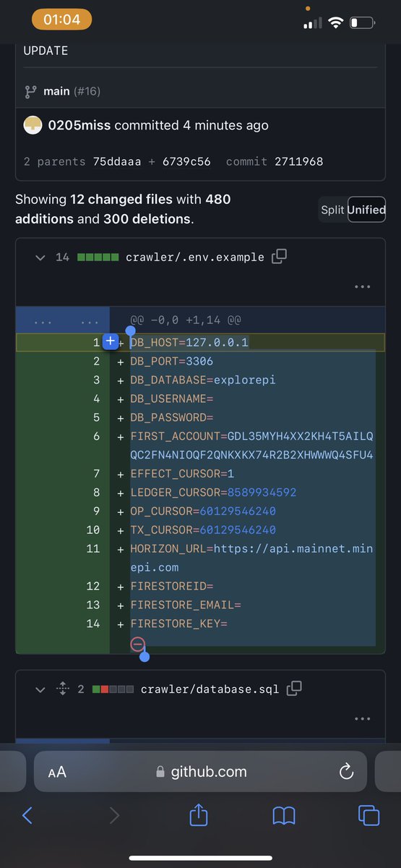Screen dimensions: 401x868
Task: Tap the 01:04 status bar clock
Action: tap(61, 20)
